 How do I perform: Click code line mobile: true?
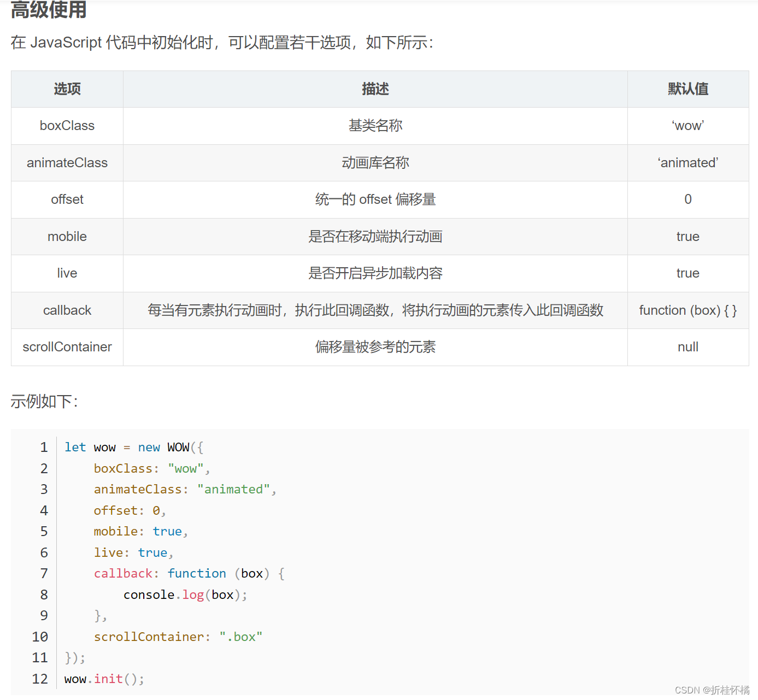tap(141, 532)
